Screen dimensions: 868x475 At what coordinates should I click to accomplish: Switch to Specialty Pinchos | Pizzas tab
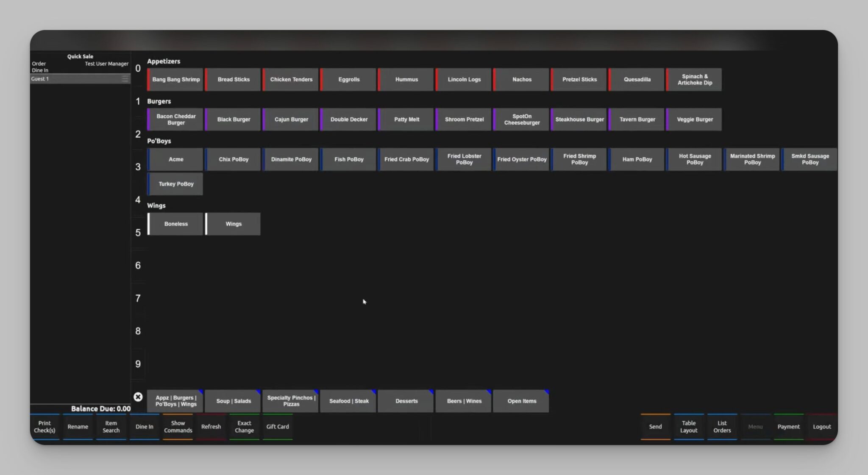point(290,401)
